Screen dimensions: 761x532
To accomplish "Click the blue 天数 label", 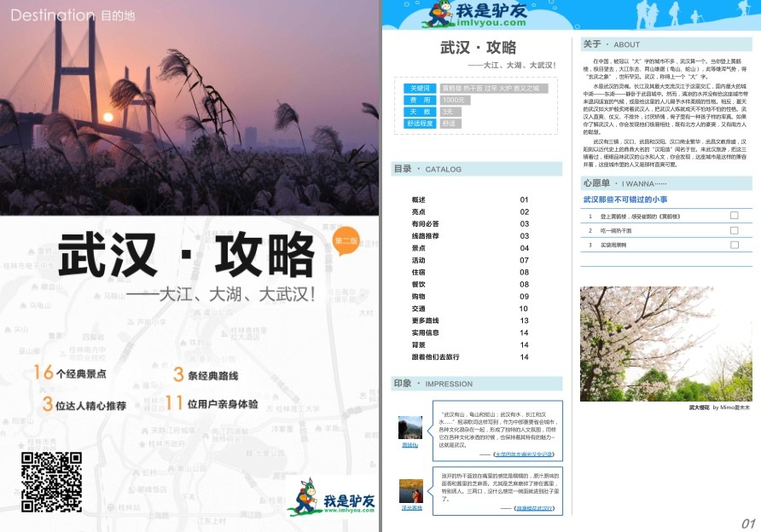I will pos(420,112).
